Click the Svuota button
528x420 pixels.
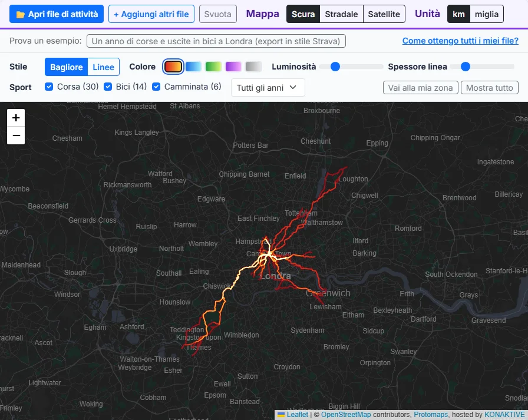pyautogui.click(x=218, y=14)
